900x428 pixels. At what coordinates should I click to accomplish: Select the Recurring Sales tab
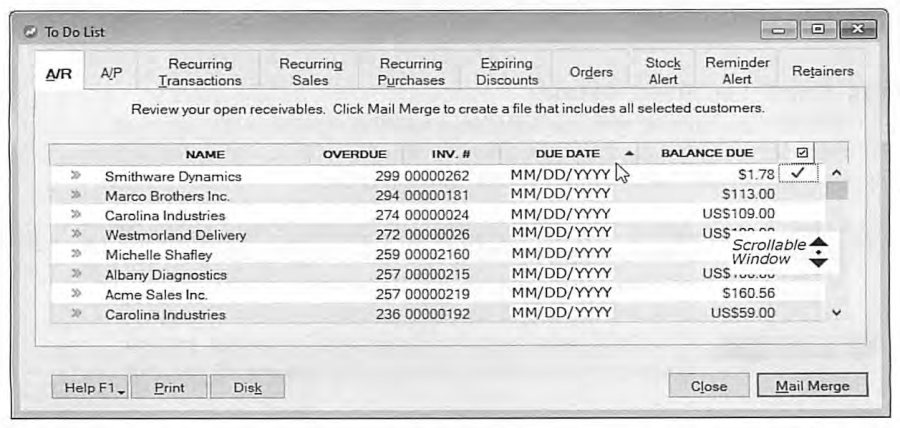(310, 72)
